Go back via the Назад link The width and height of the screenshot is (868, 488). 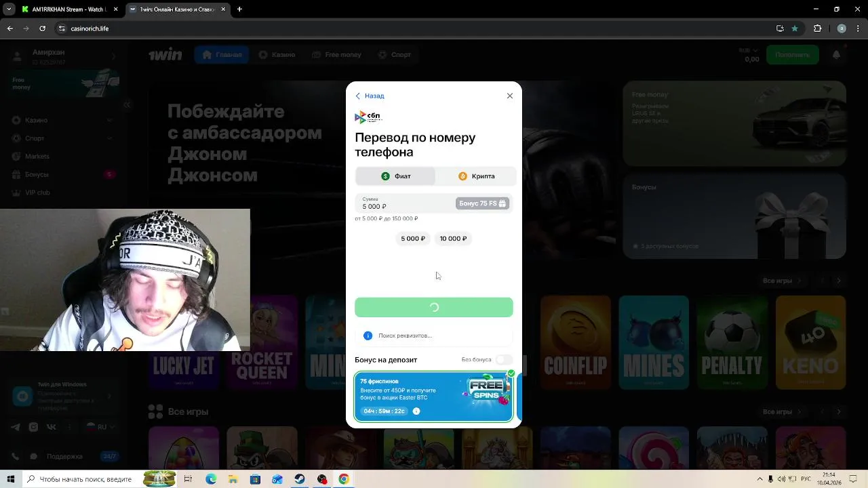[370, 96]
